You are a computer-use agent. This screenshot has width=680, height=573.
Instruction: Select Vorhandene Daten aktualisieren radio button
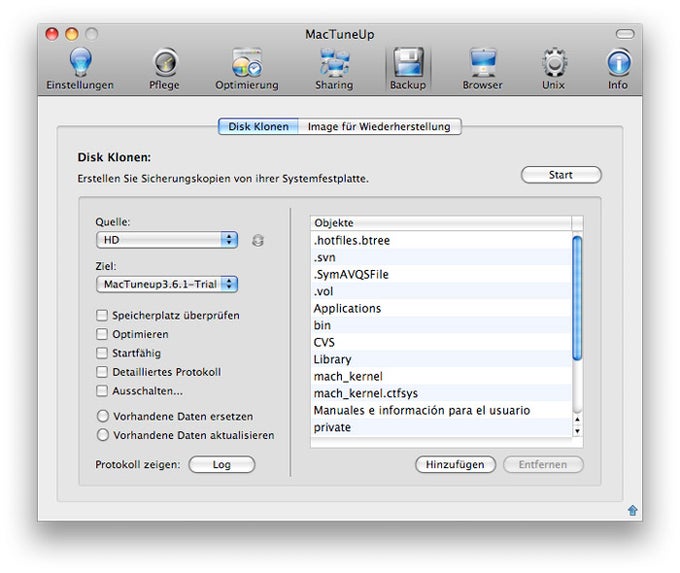pos(103,435)
